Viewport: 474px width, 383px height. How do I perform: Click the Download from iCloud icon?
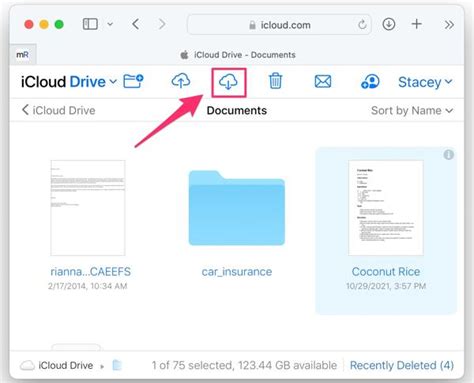click(x=228, y=82)
